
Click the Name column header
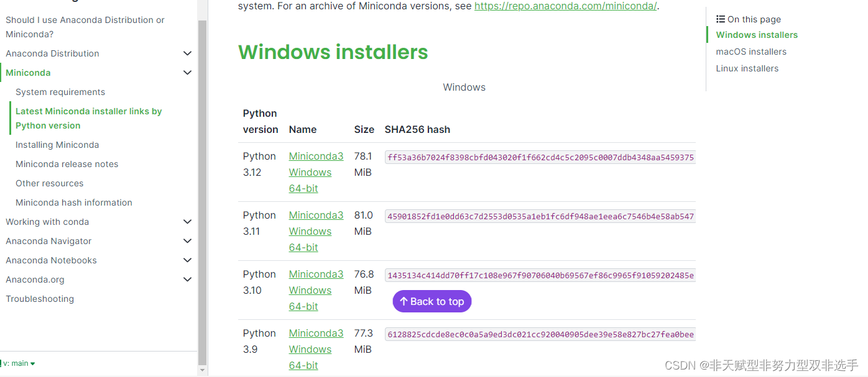303,129
